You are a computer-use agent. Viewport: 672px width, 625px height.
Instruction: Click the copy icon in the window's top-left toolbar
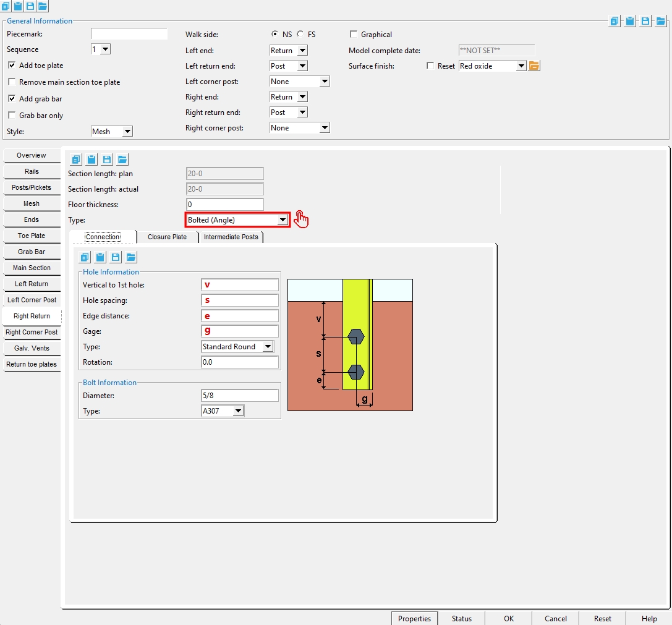coord(5,6)
